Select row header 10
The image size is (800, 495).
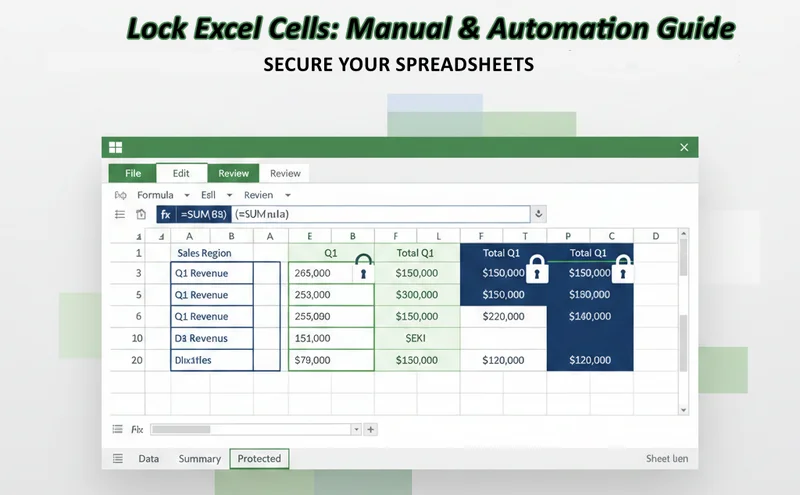pos(137,338)
